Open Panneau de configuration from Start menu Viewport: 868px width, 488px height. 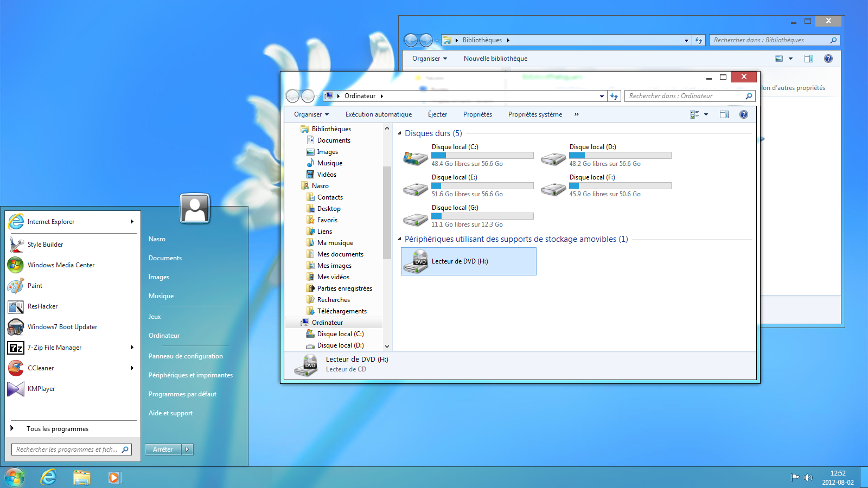point(186,356)
